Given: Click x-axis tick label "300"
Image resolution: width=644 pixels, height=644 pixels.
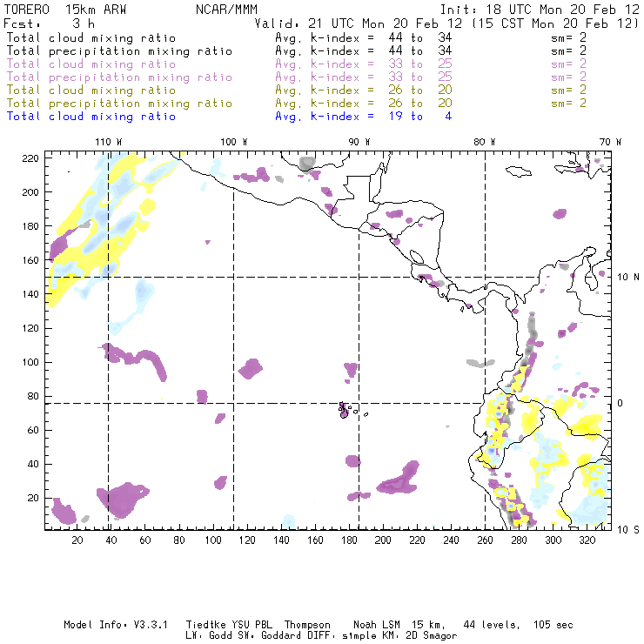Looking at the screenshot, I should coord(553,540).
